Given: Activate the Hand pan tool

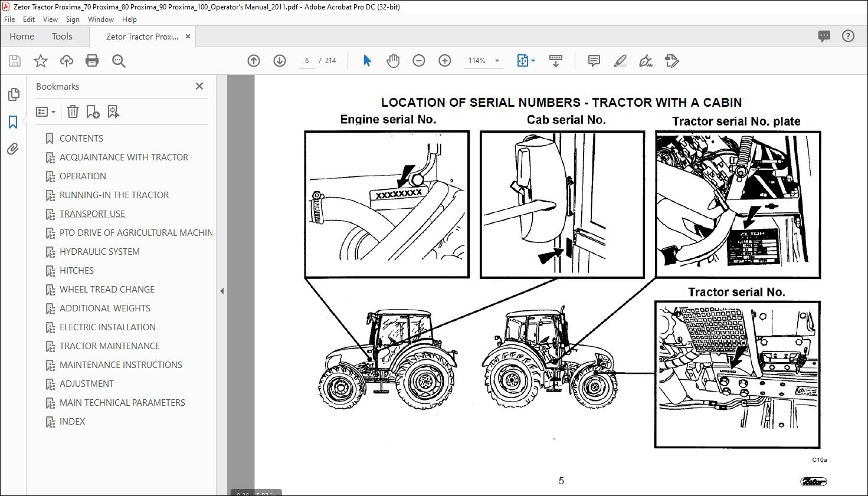Looking at the screenshot, I should pos(393,61).
